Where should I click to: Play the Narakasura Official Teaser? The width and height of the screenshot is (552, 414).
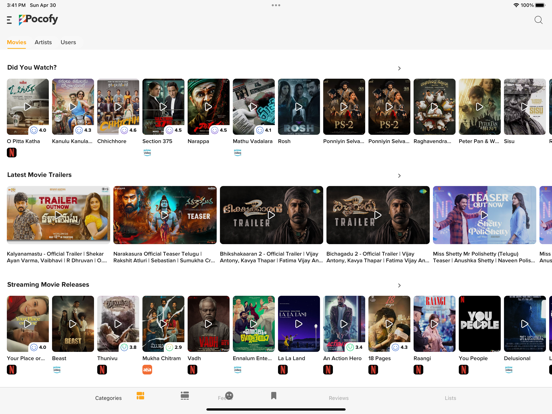pyautogui.click(x=165, y=215)
